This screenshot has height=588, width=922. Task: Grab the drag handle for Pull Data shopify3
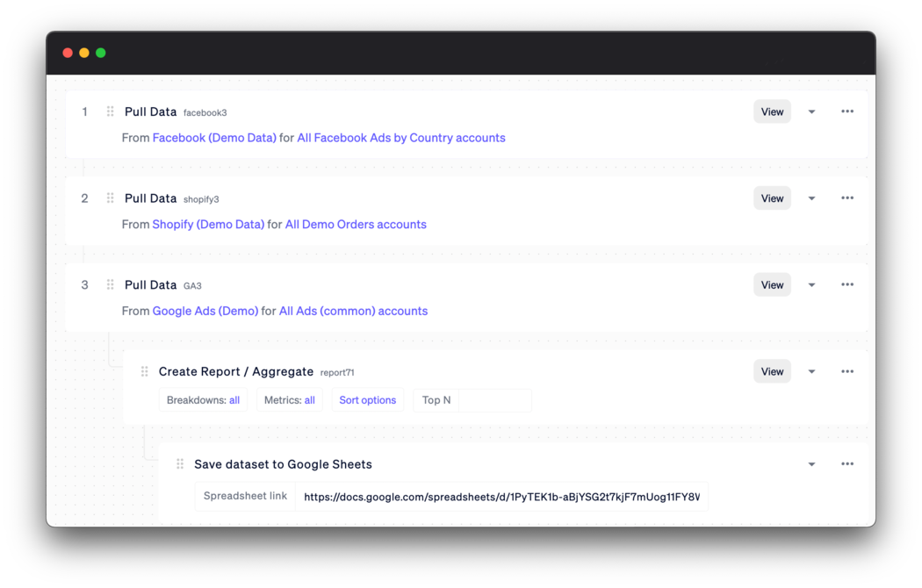pyautogui.click(x=110, y=198)
